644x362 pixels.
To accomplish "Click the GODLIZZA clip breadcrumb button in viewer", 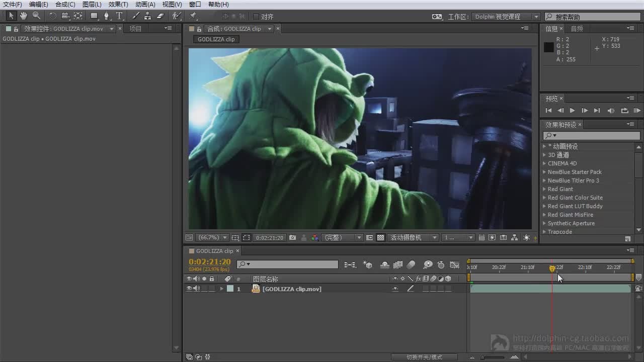I will 216,39.
